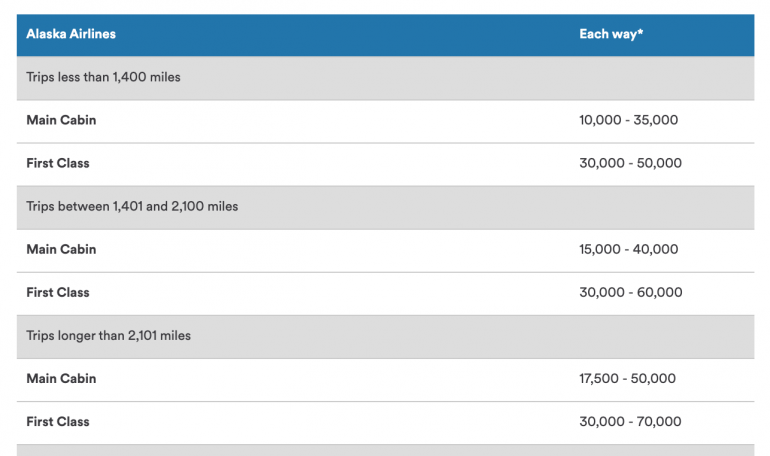Click Main Cabin under trips longer than 2,101 miles
Screen dimensions: 770x456
61,379
